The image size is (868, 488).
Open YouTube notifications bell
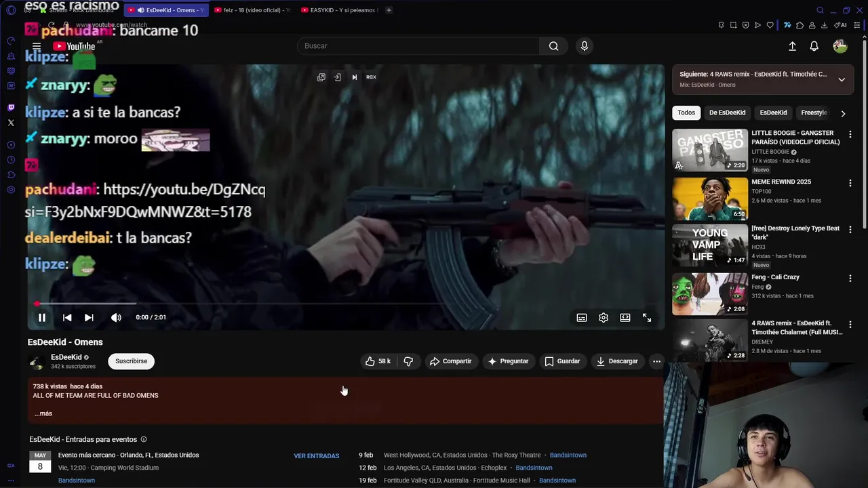(x=814, y=46)
